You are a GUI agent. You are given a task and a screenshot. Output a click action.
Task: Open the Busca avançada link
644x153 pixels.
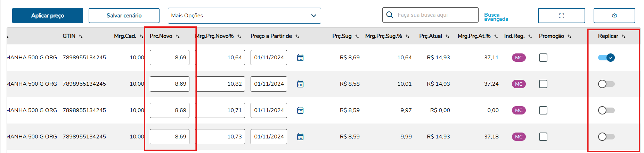[x=496, y=17]
